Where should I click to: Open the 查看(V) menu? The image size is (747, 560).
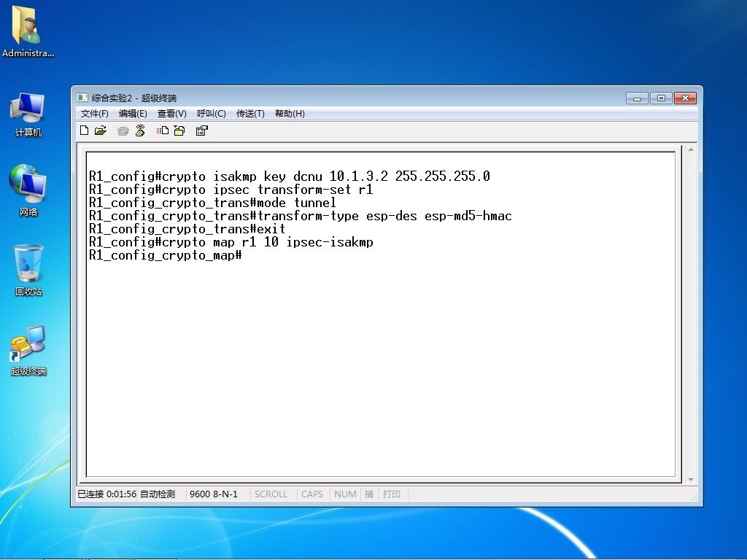coord(172,113)
